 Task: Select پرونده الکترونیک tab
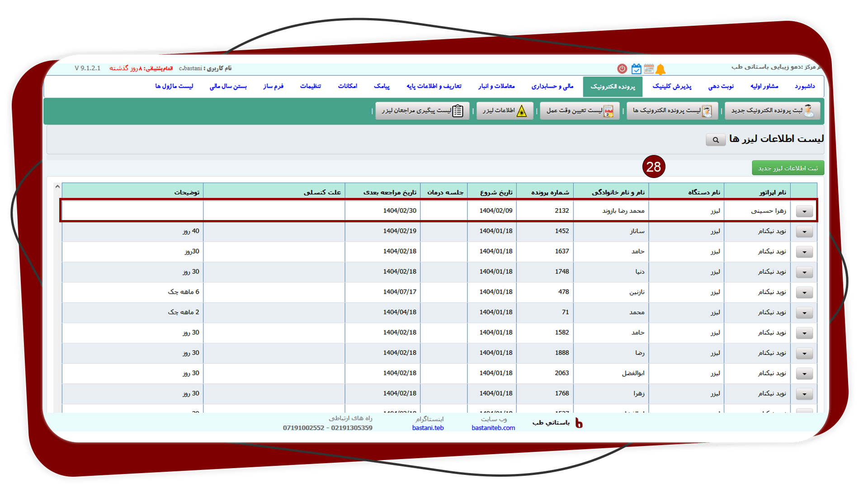(x=613, y=86)
